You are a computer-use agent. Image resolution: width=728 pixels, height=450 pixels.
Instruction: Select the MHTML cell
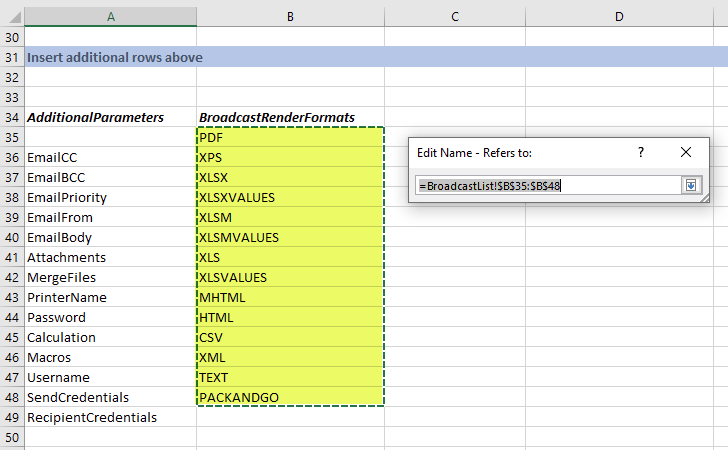coord(290,297)
